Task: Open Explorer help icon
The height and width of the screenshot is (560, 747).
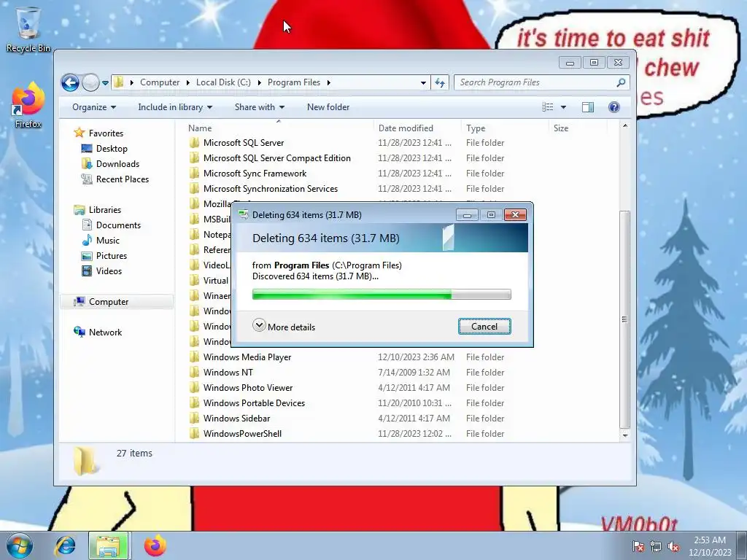Action: pyautogui.click(x=614, y=107)
